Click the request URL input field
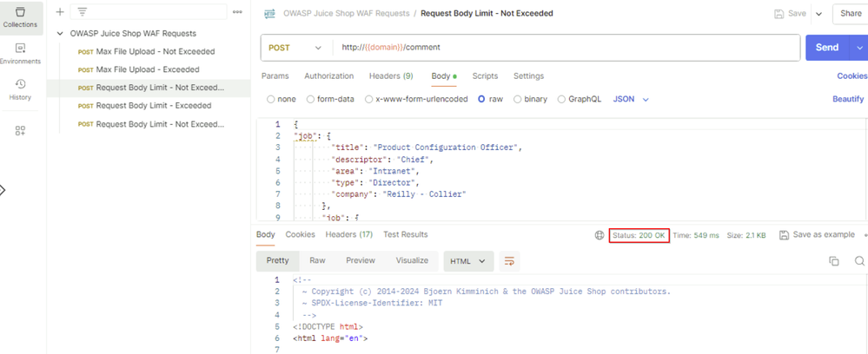Screen dimensions: 868x354 point(565,48)
